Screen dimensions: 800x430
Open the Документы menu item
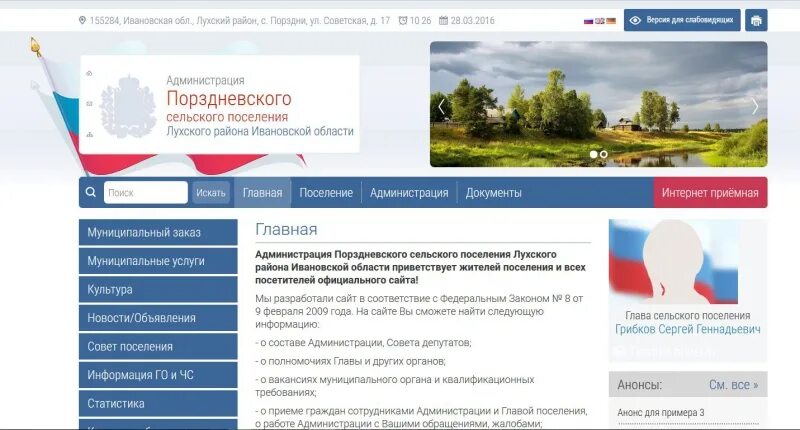(493, 192)
